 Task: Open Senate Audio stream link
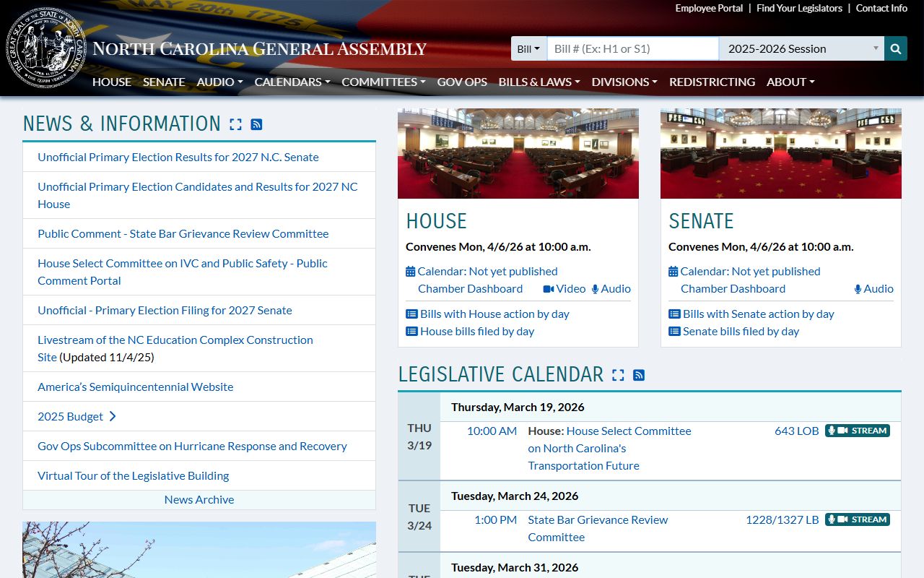point(874,288)
